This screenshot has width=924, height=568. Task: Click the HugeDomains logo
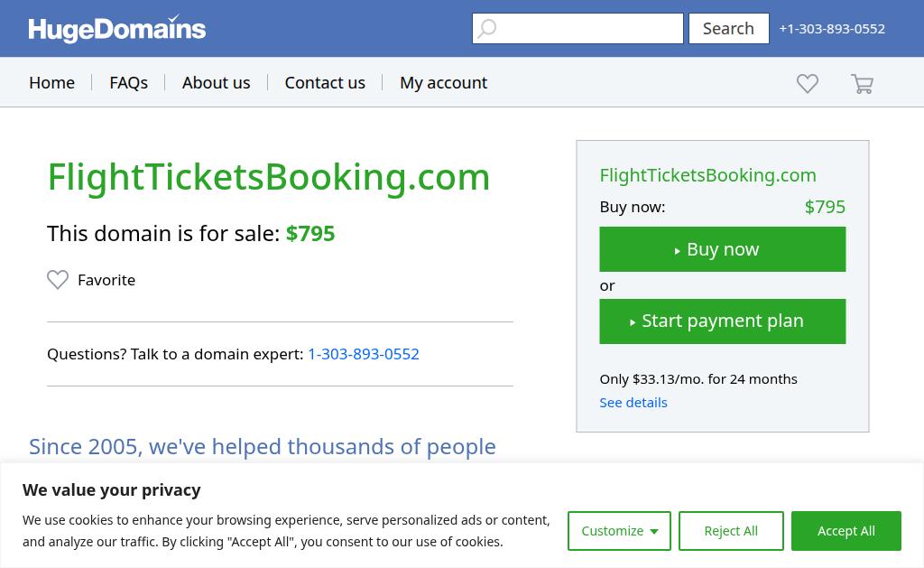point(117,29)
